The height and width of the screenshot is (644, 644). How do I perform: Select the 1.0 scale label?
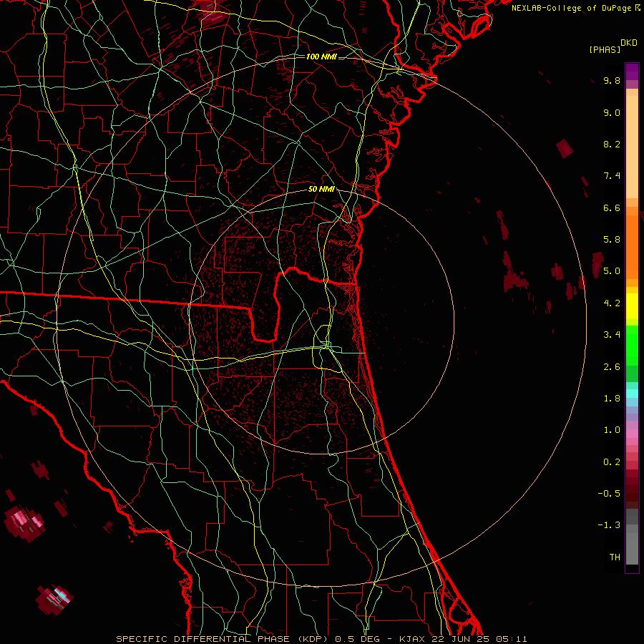tap(612, 430)
